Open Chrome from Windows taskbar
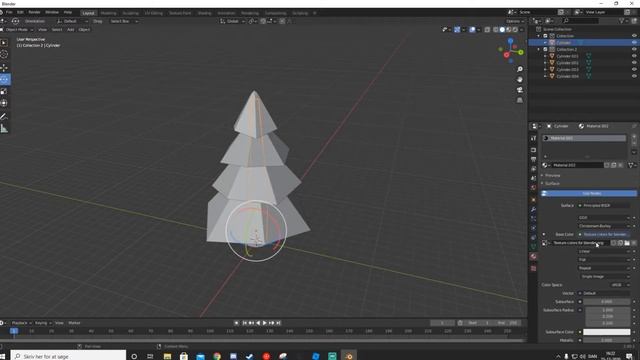 point(217,356)
